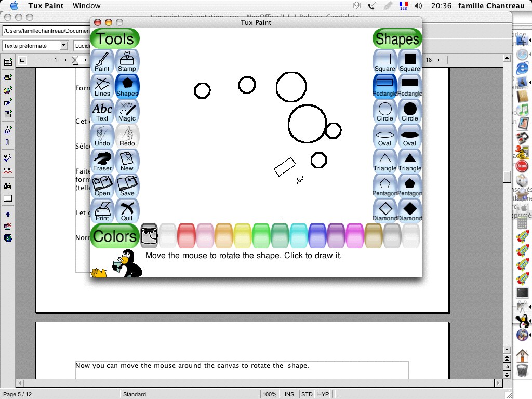Open the Text tool

(x=102, y=111)
